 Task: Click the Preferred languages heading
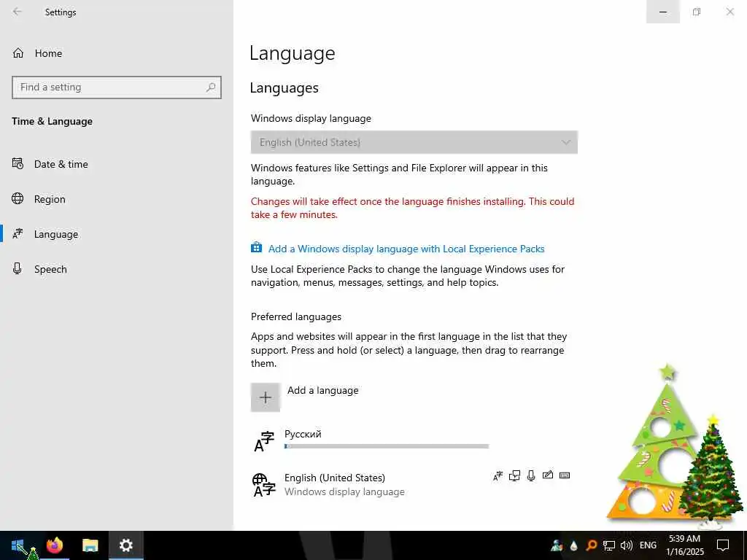[296, 316]
